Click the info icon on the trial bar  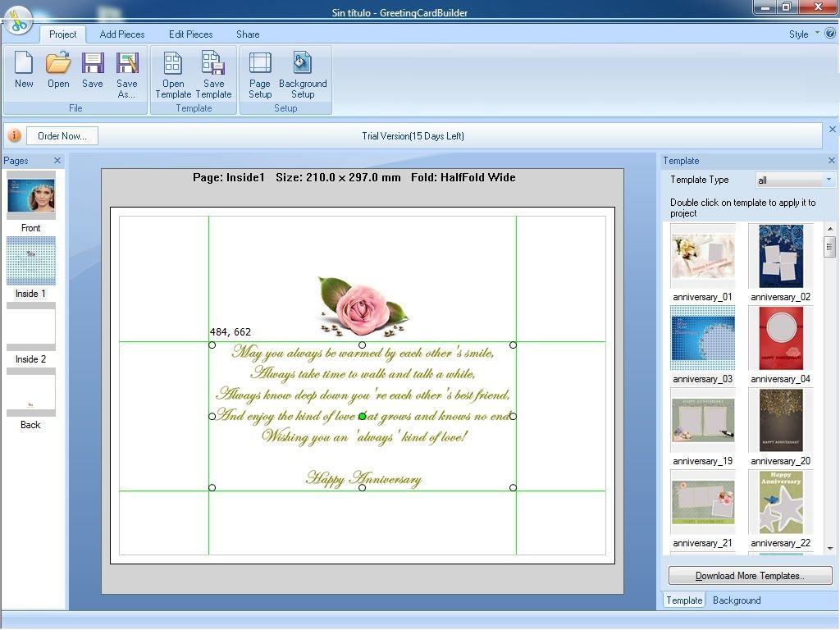[14, 135]
